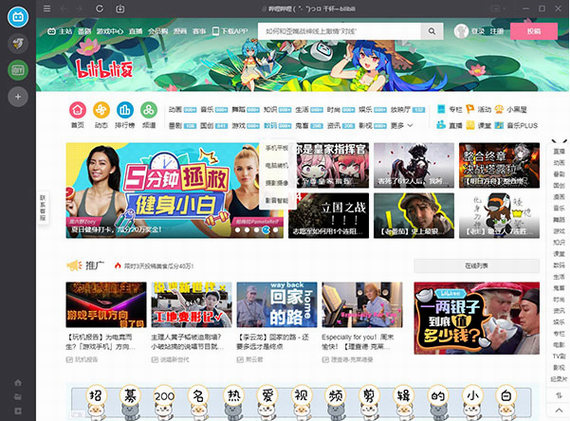570x421 pixels.
Task: Click the bilibili TV icon in sidebar
Action: pyautogui.click(x=18, y=17)
